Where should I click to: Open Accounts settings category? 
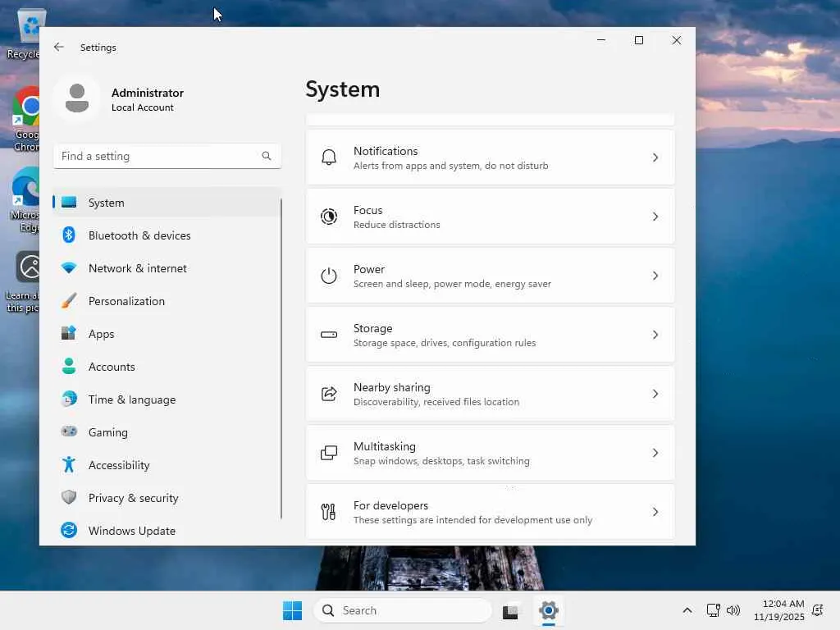pos(167,367)
